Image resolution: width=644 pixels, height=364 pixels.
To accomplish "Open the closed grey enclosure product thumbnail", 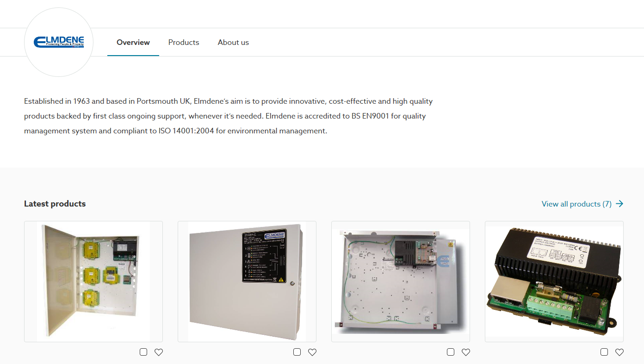I will (x=247, y=282).
